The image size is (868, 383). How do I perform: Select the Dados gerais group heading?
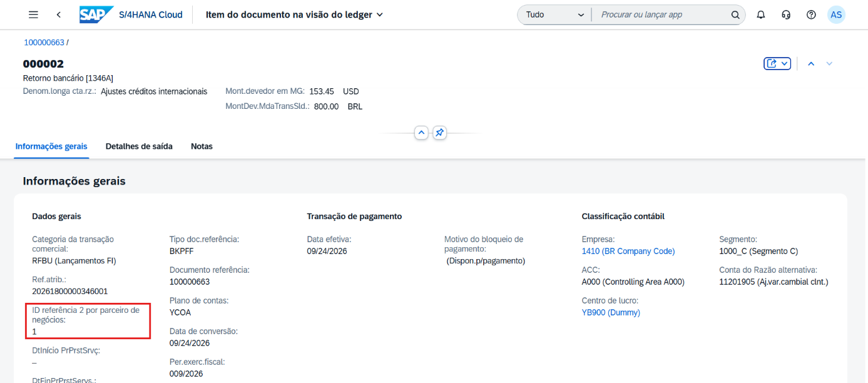click(x=56, y=217)
